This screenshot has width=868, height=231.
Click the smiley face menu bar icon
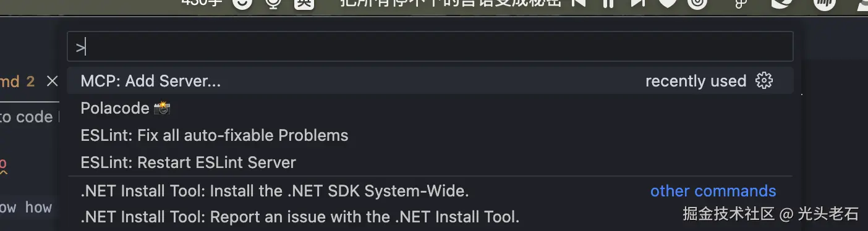click(x=242, y=3)
